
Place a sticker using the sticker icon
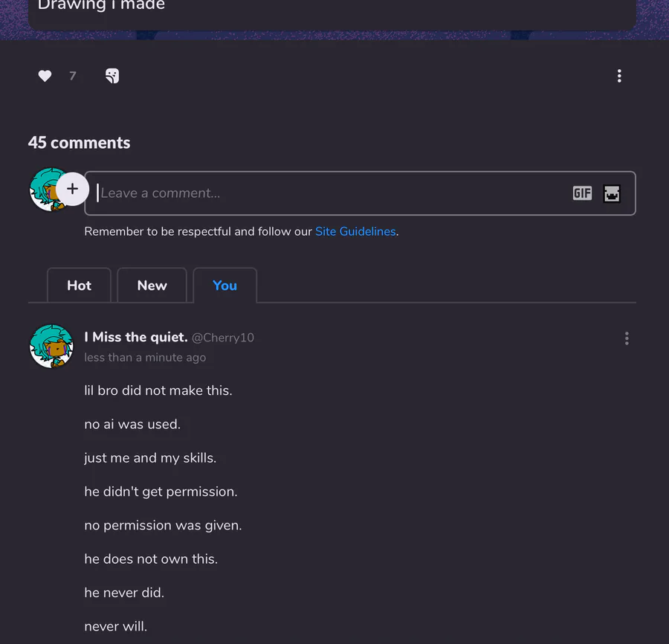(x=112, y=76)
